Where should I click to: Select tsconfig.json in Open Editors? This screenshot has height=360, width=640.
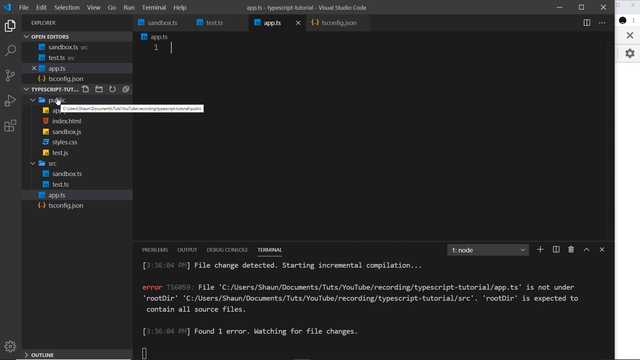[77, 79]
